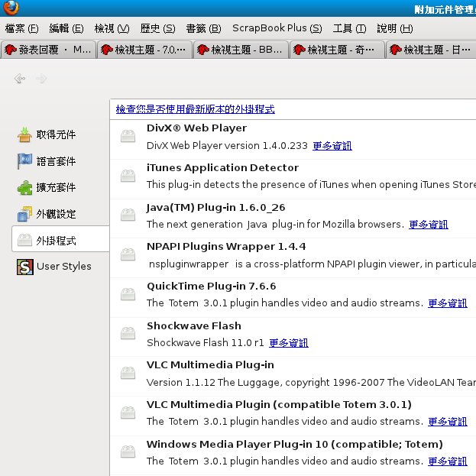The image size is (476, 476).
Task: Click the forward arrow navigation button
Action: point(41,79)
